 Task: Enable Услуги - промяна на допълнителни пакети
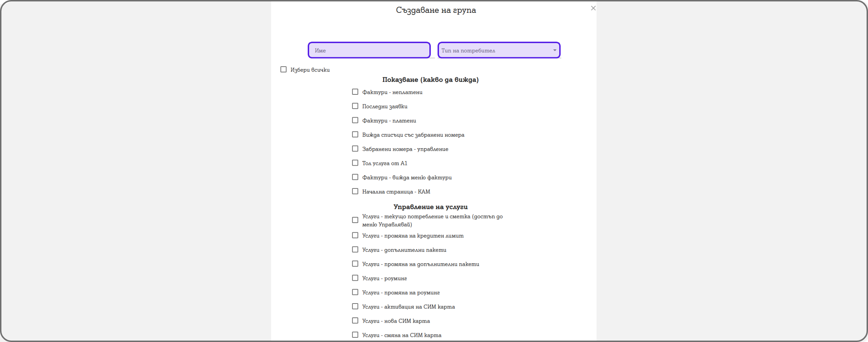click(355, 264)
